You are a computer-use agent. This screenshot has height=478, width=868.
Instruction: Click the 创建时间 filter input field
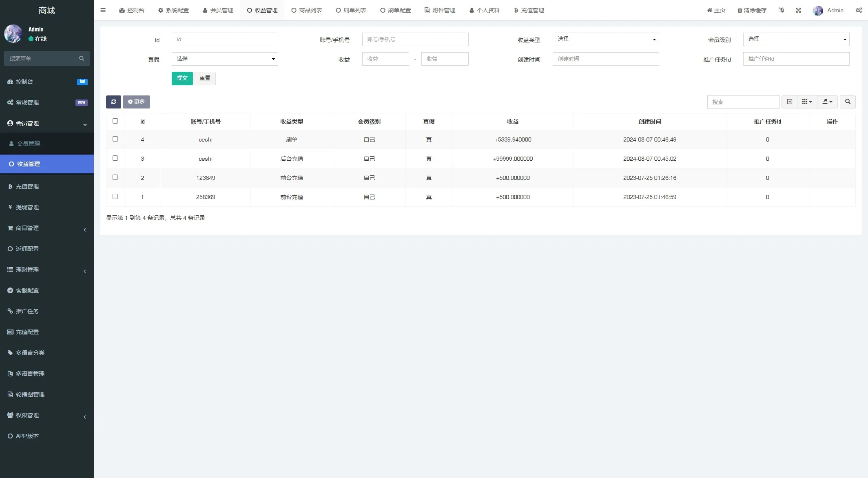pyautogui.click(x=605, y=59)
